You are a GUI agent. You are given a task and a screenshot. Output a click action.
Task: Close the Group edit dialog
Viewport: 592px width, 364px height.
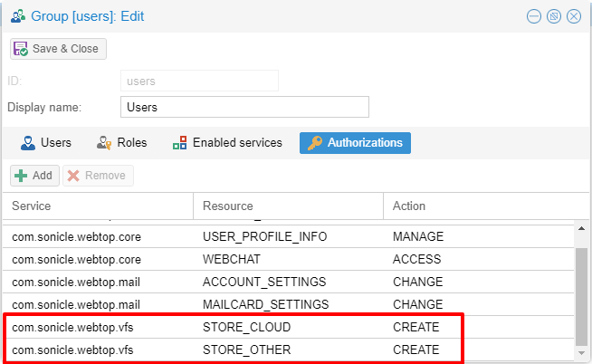coord(573,16)
